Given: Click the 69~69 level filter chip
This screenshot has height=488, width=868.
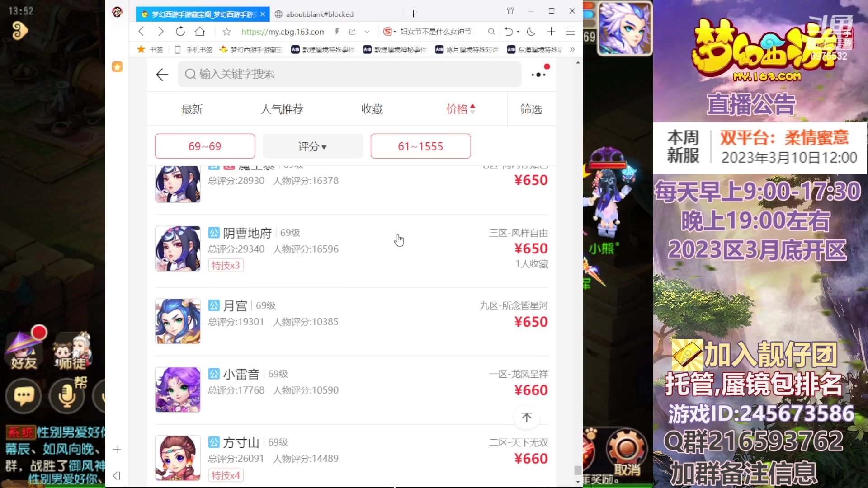Looking at the screenshot, I should (x=205, y=146).
